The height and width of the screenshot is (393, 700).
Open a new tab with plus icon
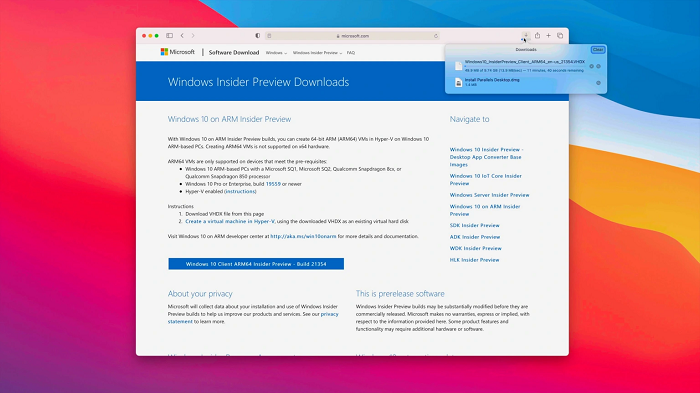pos(549,36)
